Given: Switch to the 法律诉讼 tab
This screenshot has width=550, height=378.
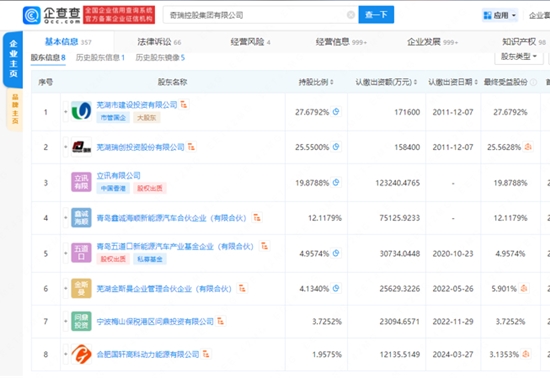Looking at the screenshot, I should (x=159, y=42).
